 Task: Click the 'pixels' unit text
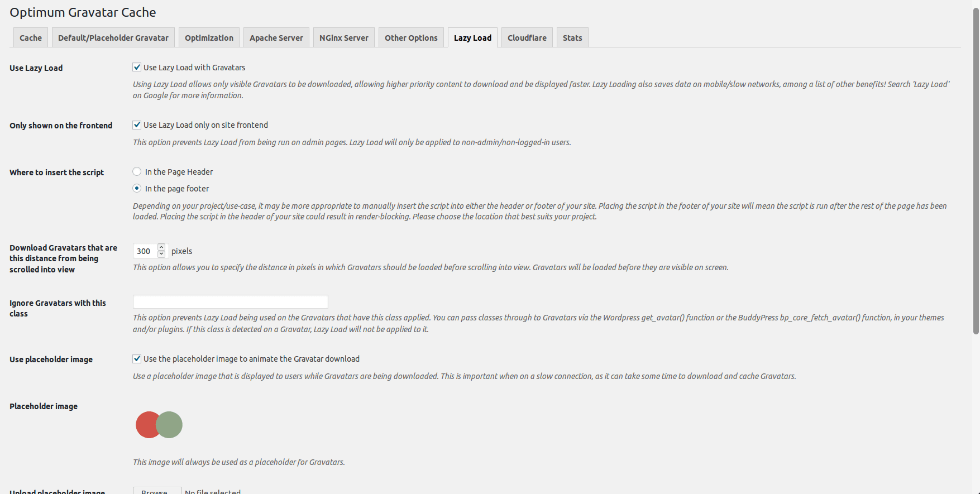(181, 251)
